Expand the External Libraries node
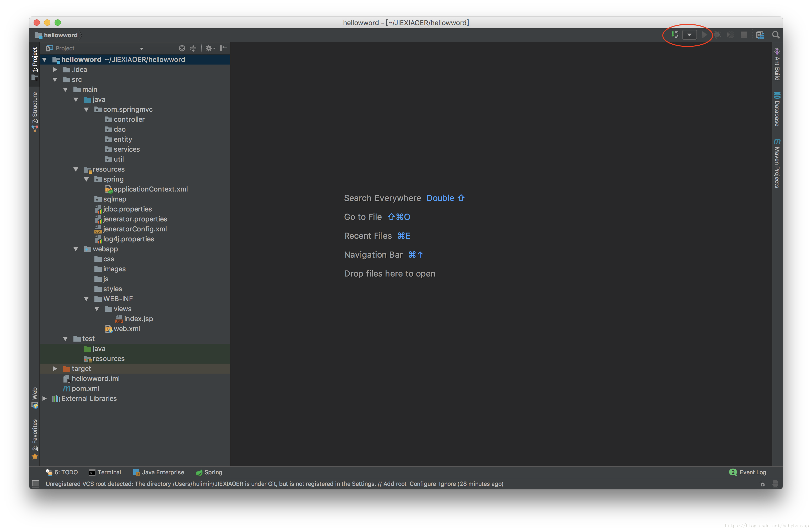812x531 pixels. pyautogui.click(x=44, y=399)
